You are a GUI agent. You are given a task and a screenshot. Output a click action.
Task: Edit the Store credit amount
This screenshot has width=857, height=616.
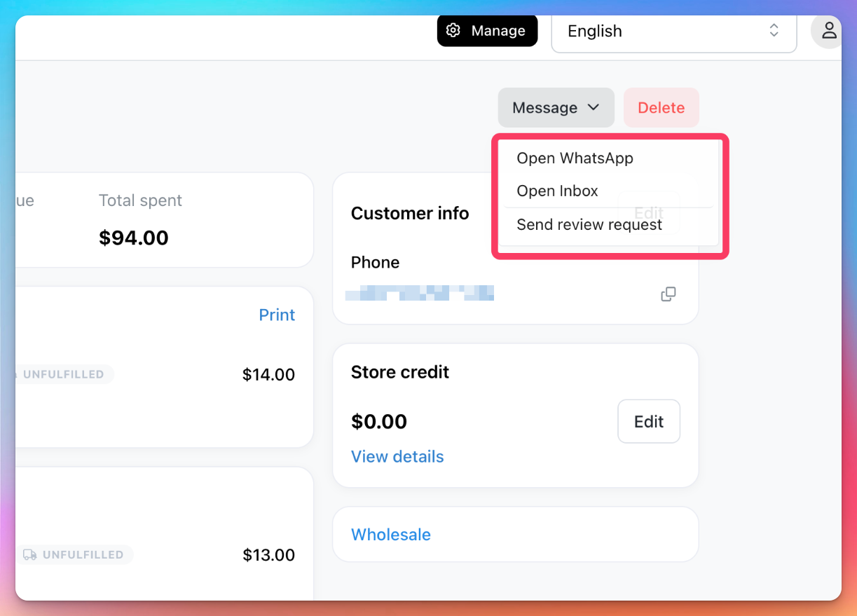tap(649, 421)
